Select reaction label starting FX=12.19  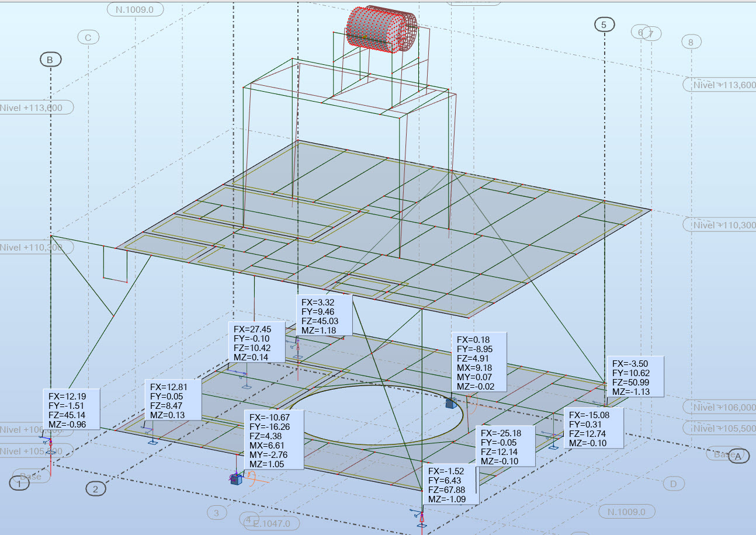coord(72,409)
